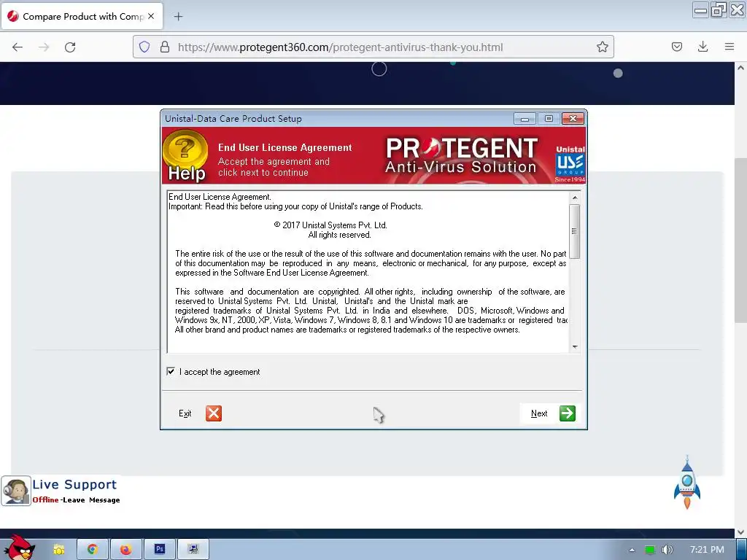Open the Angry Birds start button

click(x=18, y=548)
